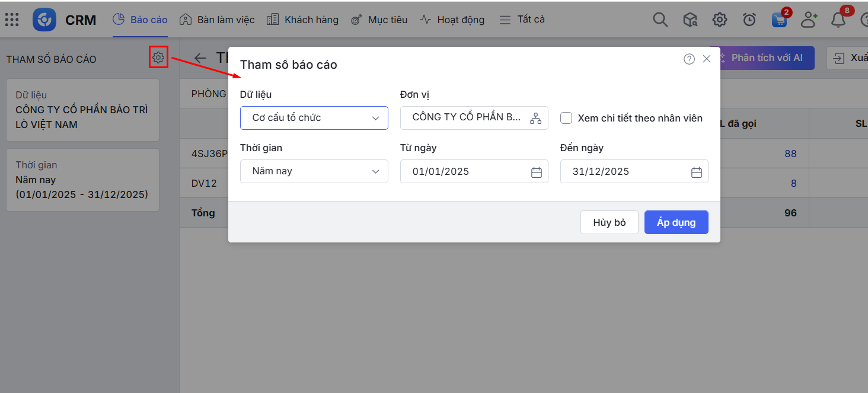The width and height of the screenshot is (868, 393).
Task: Close the Tham số báo cáo dialog
Action: [x=706, y=59]
